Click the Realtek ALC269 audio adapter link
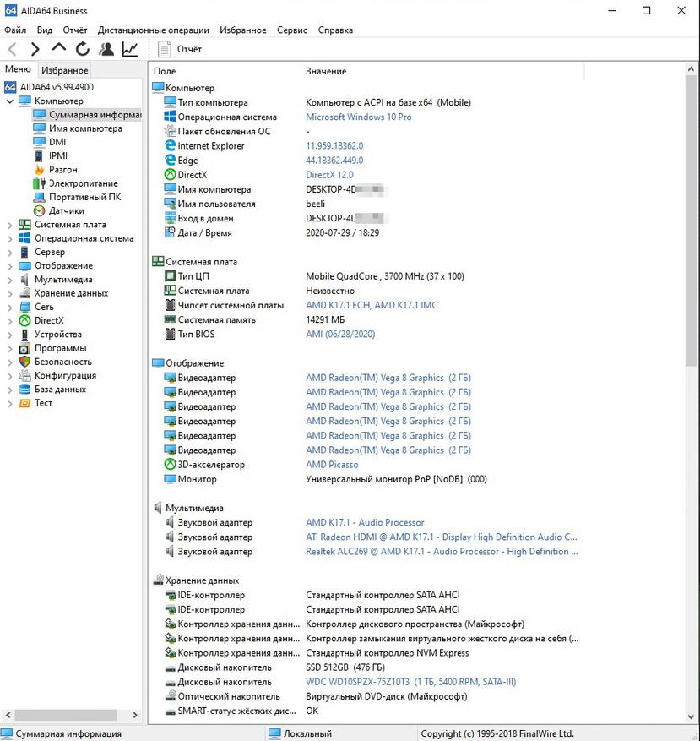This screenshot has width=700, height=741. [x=442, y=551]
